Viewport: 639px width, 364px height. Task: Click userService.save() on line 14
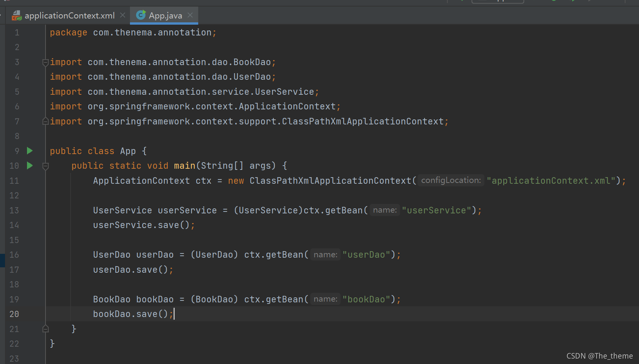click(142, 225)
